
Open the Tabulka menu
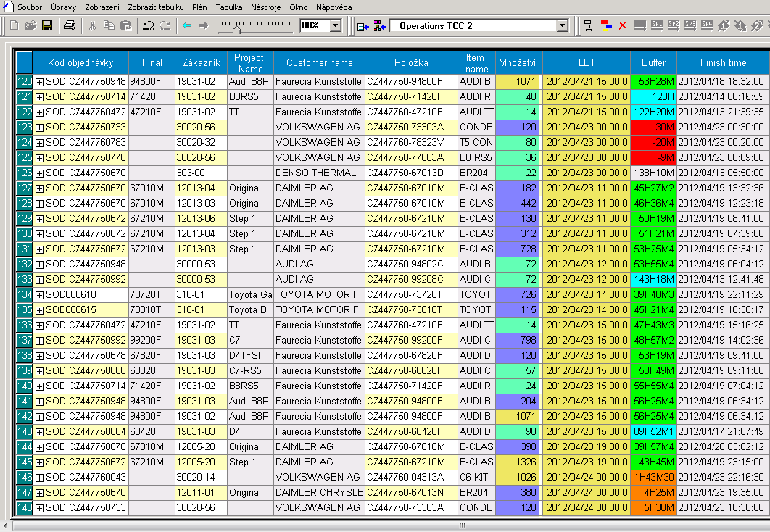click(x=229, y=7)
